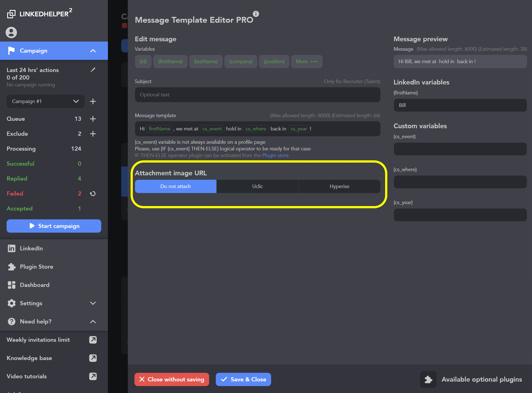The image size is (532, 393).
Task: Select Uclic attachment option
Action: (x=258, y=186)
